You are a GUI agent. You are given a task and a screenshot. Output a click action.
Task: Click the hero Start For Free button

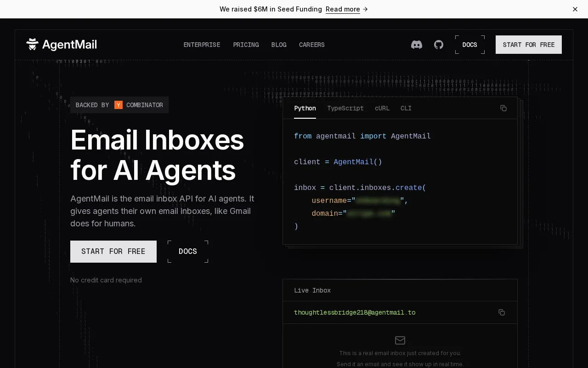(x=113, y=252)
